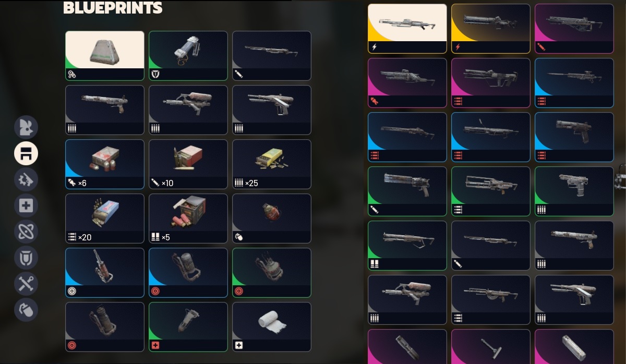626x364 pixels.
Task: Select the shield canister blueprint tile
Action: pos(188,56)
